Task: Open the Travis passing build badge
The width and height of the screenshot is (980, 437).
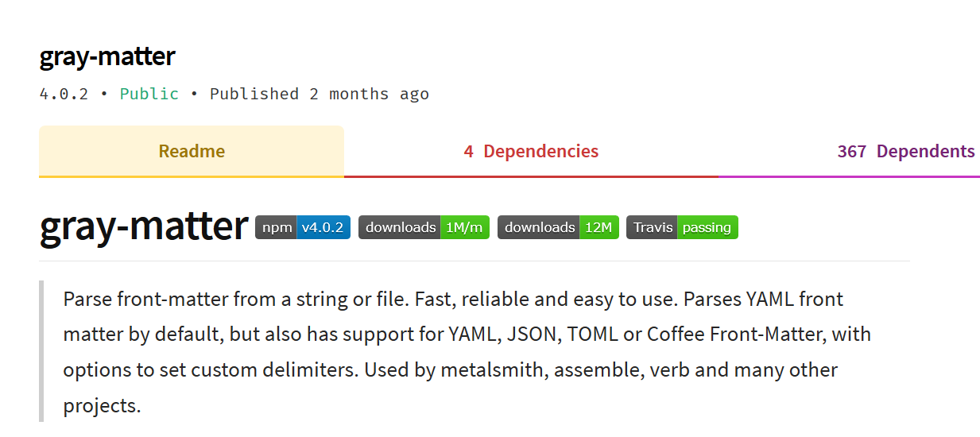Action: [682, 227]
